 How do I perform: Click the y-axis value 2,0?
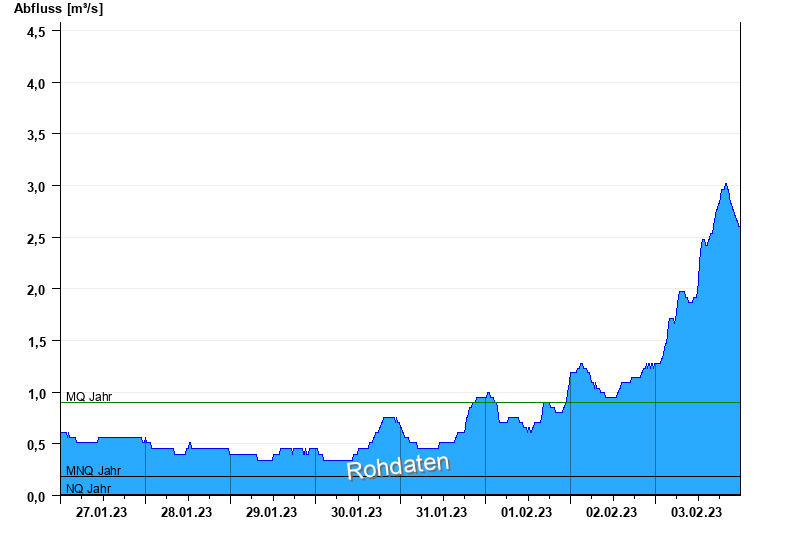coord(36,290)
